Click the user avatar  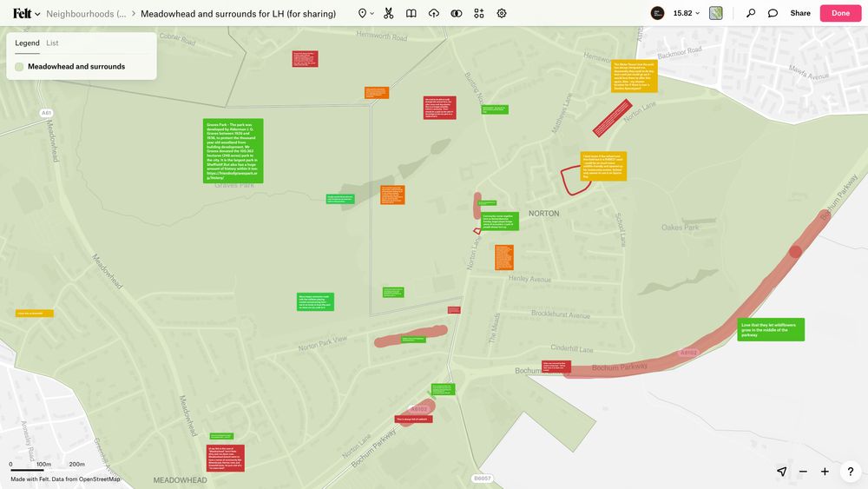[657, 13]
